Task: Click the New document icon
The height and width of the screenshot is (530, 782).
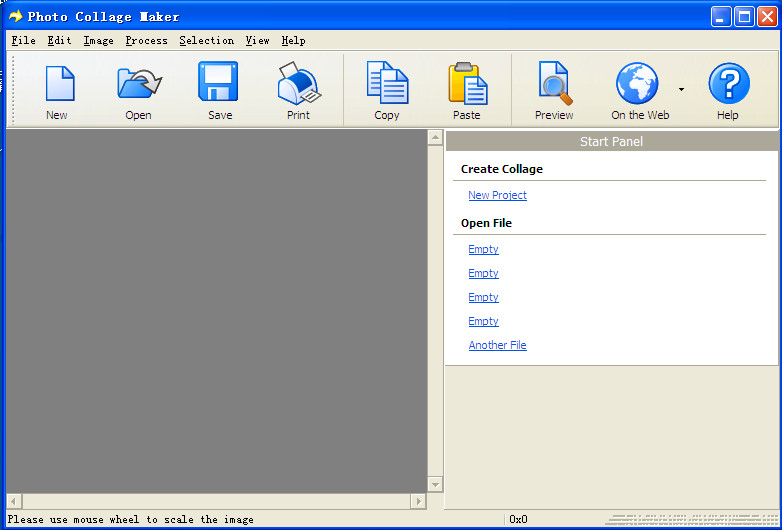Action: click(x=60, y=84)
